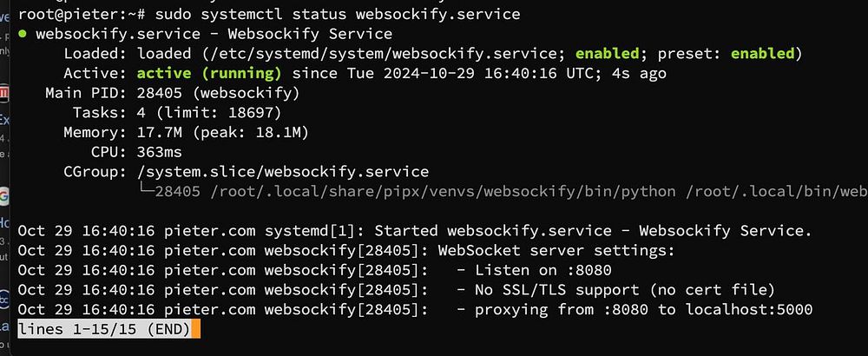
Task: Click the orange cursor block after (END)
Action: [196, 329]
